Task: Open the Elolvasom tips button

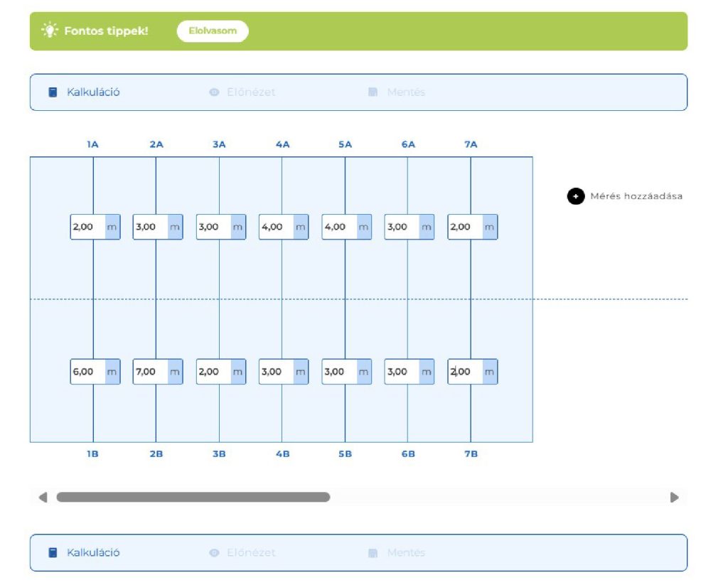Action: [213, 31]
